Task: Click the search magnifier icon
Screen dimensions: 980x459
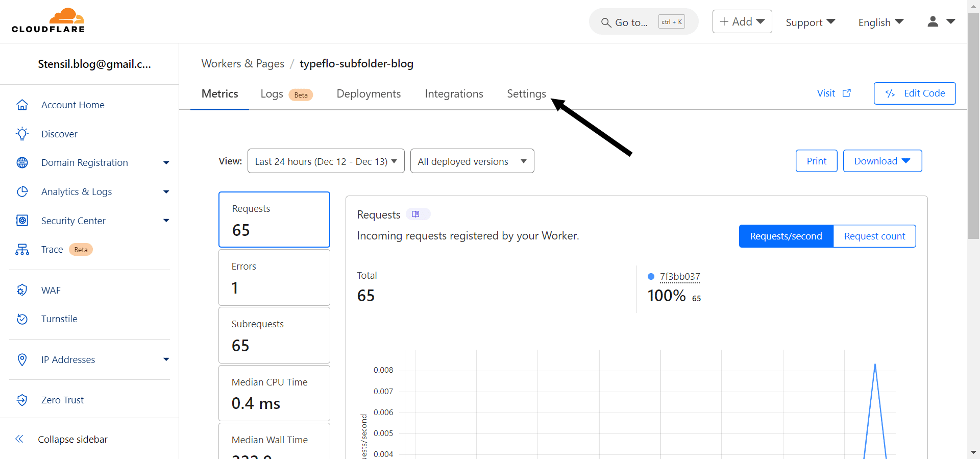Action: 606,22
